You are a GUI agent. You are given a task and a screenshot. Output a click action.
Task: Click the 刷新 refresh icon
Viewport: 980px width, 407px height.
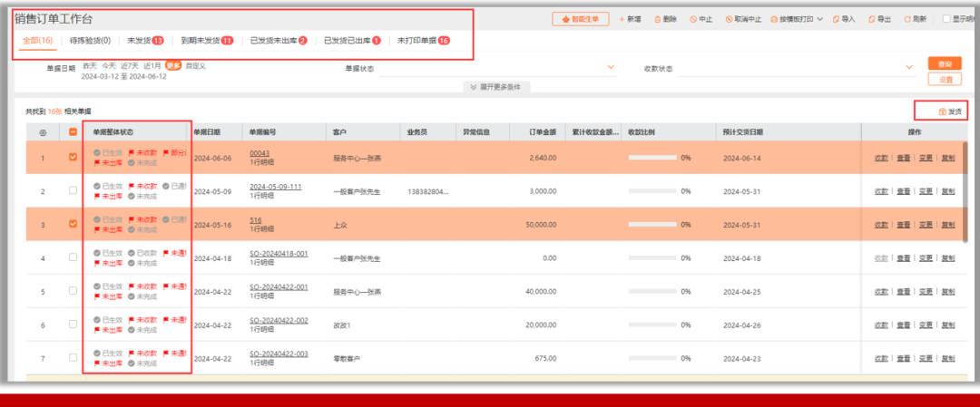click(x=907, y=19)
